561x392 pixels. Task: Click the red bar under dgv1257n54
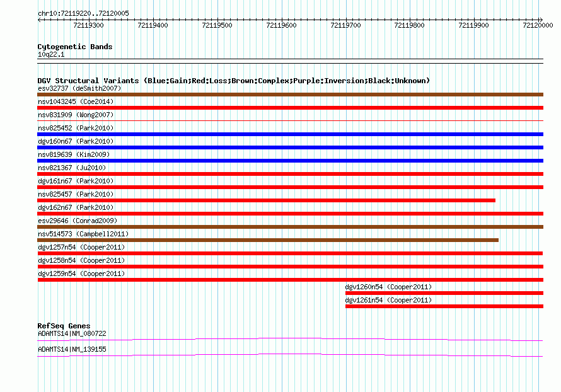[290, 253]
